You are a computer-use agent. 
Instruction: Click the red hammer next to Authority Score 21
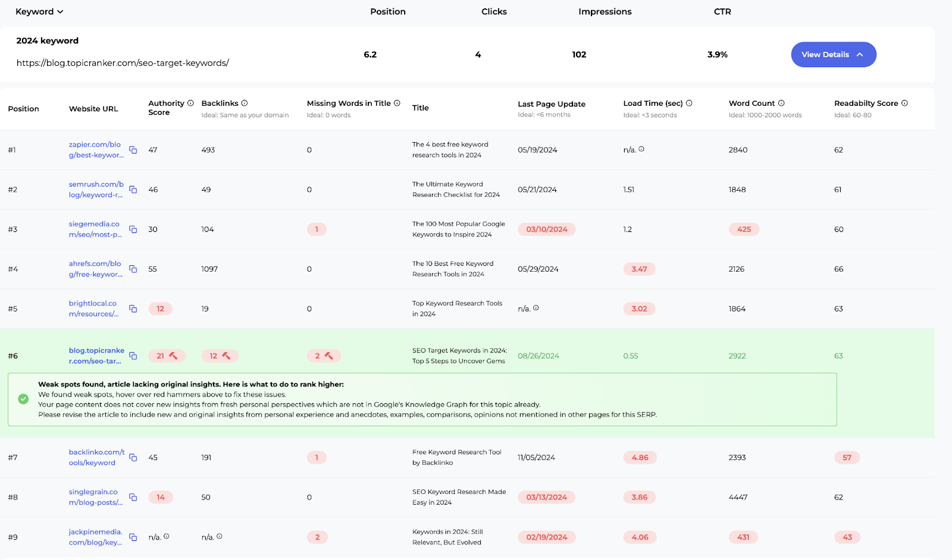[x=173, y=355]
